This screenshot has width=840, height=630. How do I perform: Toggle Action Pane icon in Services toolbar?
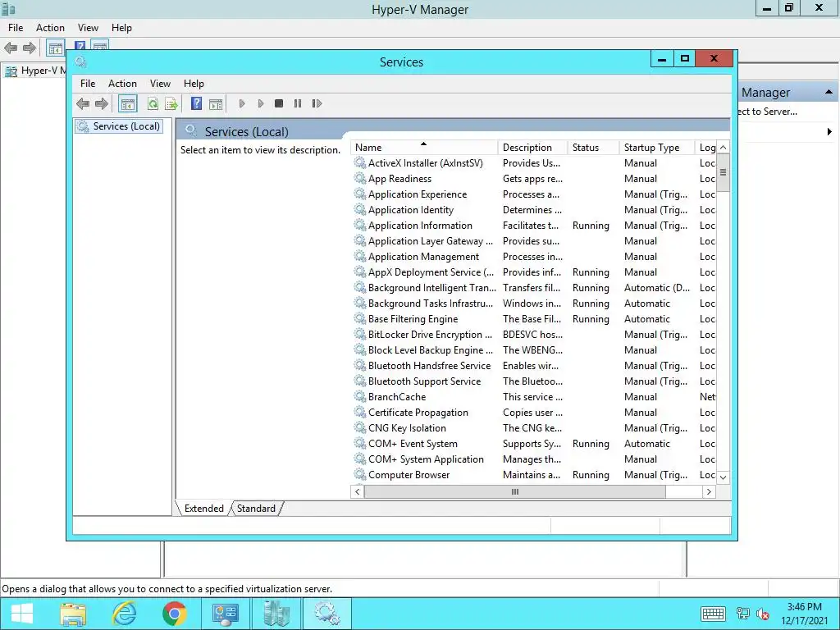click(216, 104)
